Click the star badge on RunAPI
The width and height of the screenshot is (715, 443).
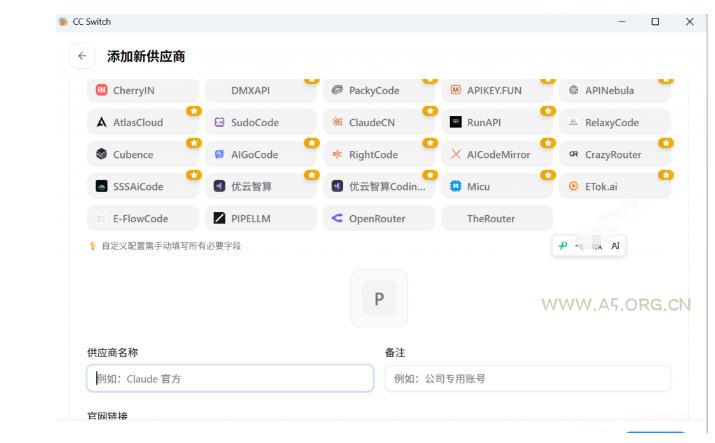548,111
